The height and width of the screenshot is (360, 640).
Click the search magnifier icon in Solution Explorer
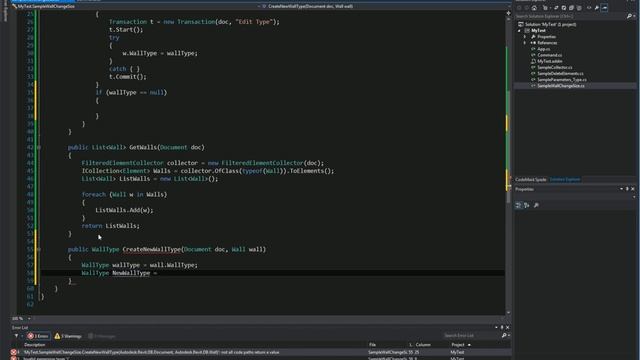[x=629, y=16]
